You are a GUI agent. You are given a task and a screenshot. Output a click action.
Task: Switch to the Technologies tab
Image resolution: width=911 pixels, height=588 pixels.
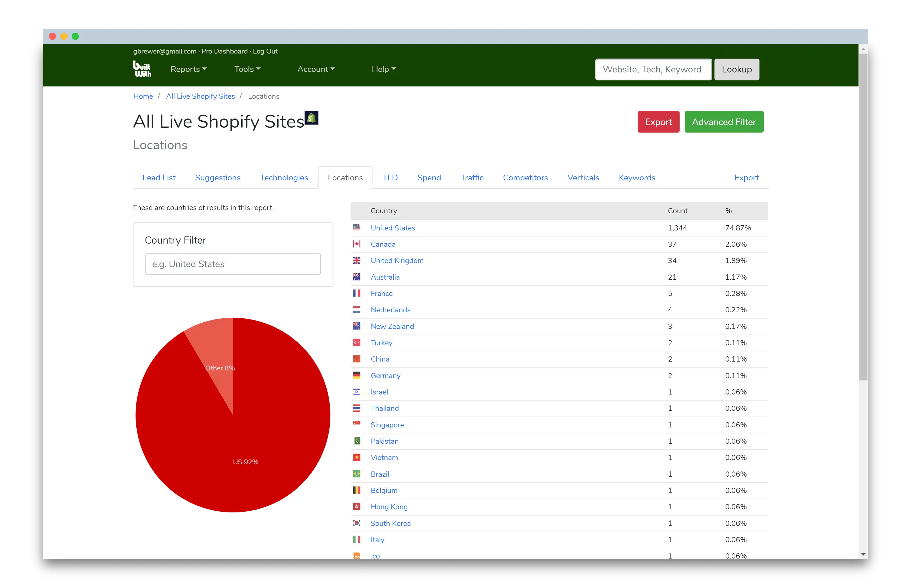pyautogui.click(x=284, y=177)
